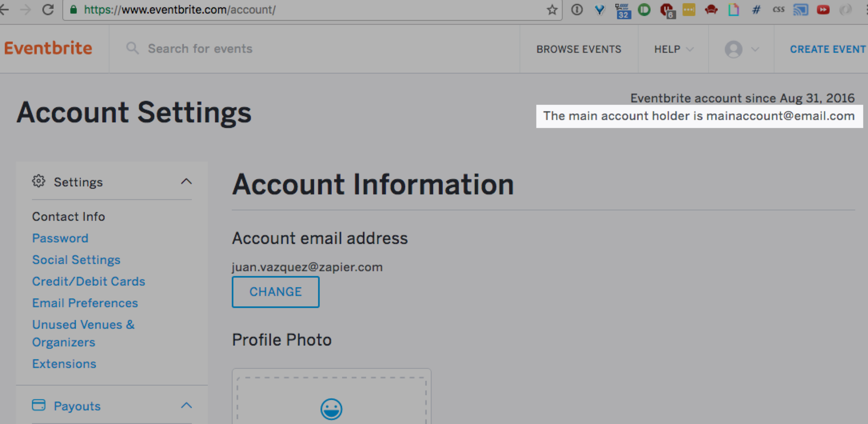The image size is (868, 424).
Task: Click the juan.vazquez@zapier.com email text
Action: tap(307, 267)
